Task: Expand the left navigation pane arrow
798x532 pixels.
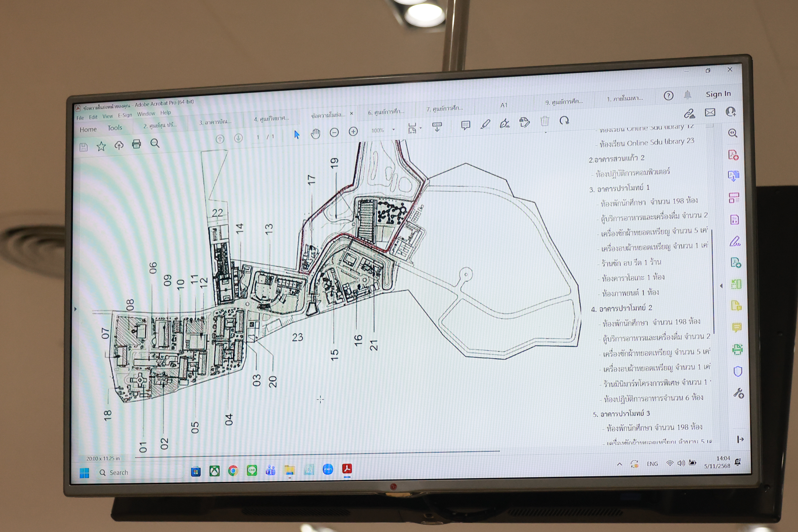Action: (76, 309)
